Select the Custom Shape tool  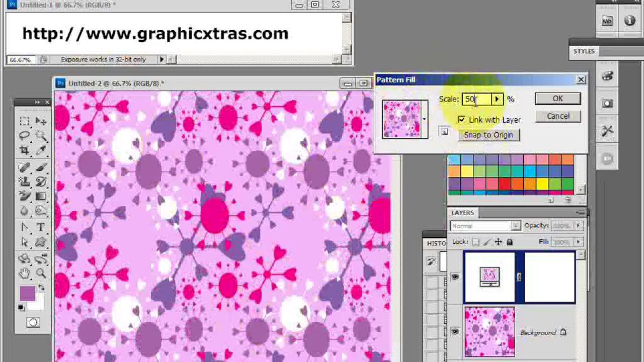[41, 243]
